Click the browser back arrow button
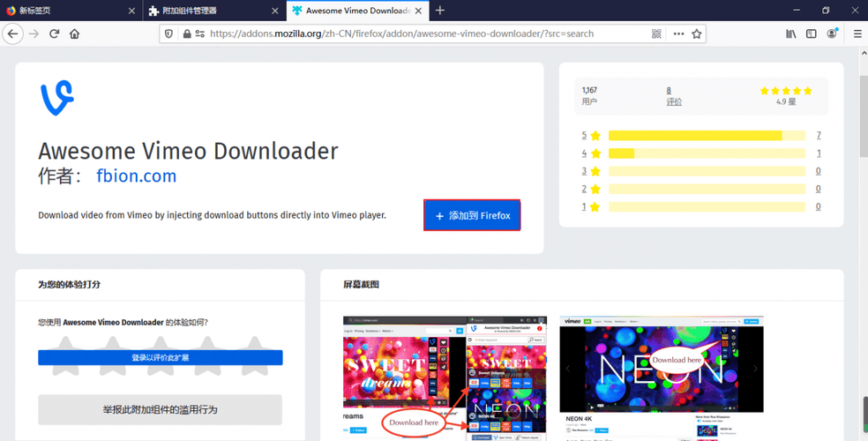Screen dimensions: 868x441 (x=12, y=34)
